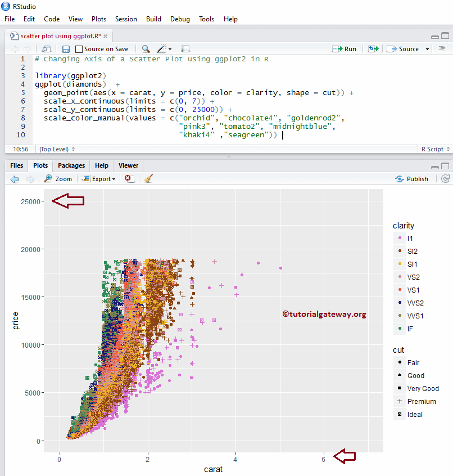
Task: Open the File menu
Action: 10,19
